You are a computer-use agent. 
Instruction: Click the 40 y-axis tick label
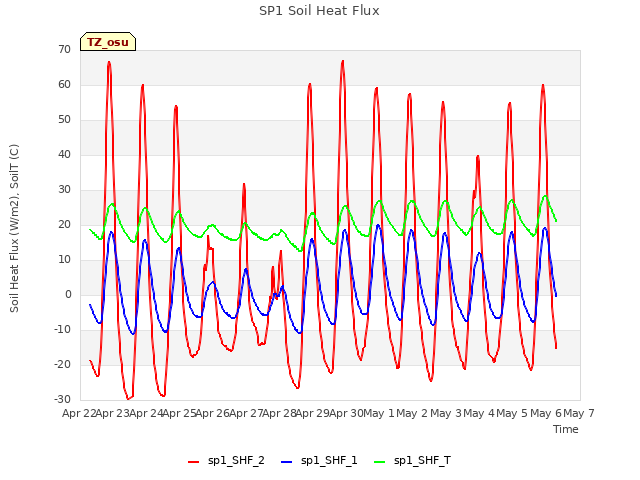(64, 154)
